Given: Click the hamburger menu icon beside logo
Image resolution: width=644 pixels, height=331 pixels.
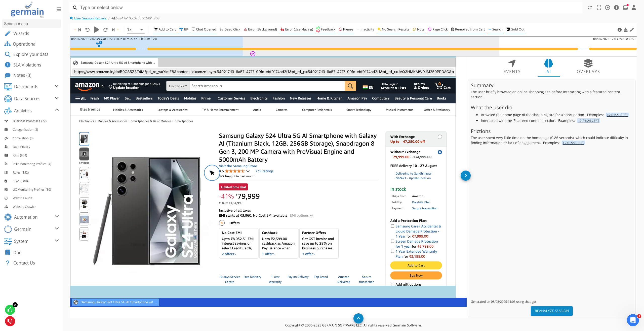Looking at the screenshot, I should (59, 9).
